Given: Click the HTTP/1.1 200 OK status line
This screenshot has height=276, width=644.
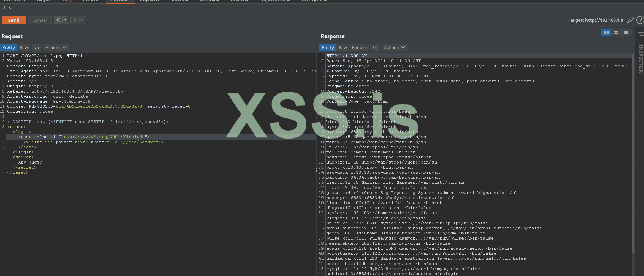Looking at the screenshot, I should [346, 56].
